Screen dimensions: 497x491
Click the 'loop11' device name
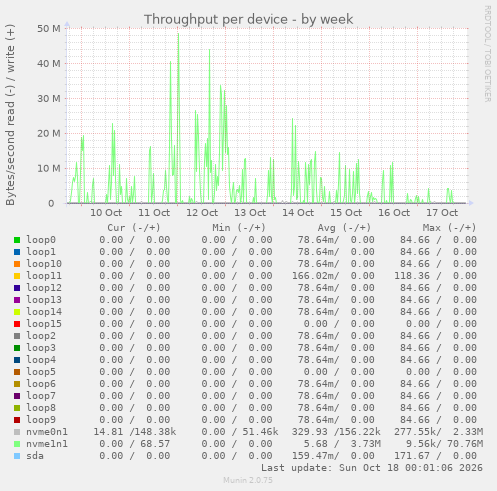pos(44,276)
